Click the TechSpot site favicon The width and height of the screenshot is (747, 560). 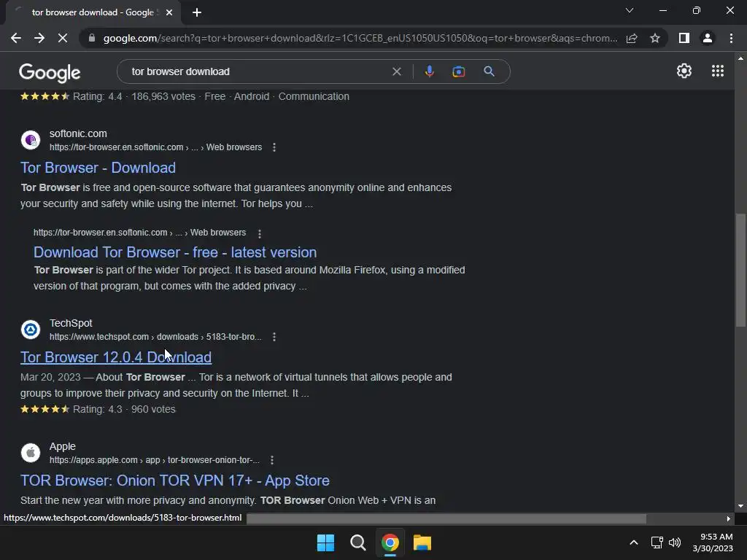[x=31, y=330]
